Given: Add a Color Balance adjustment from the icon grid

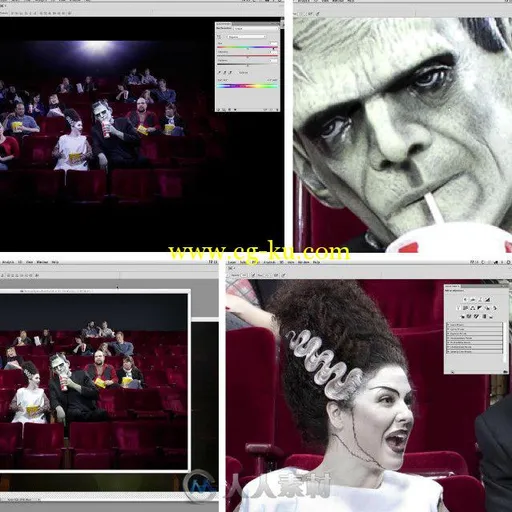Looking at the screenshot, I should tap(472, 308).
